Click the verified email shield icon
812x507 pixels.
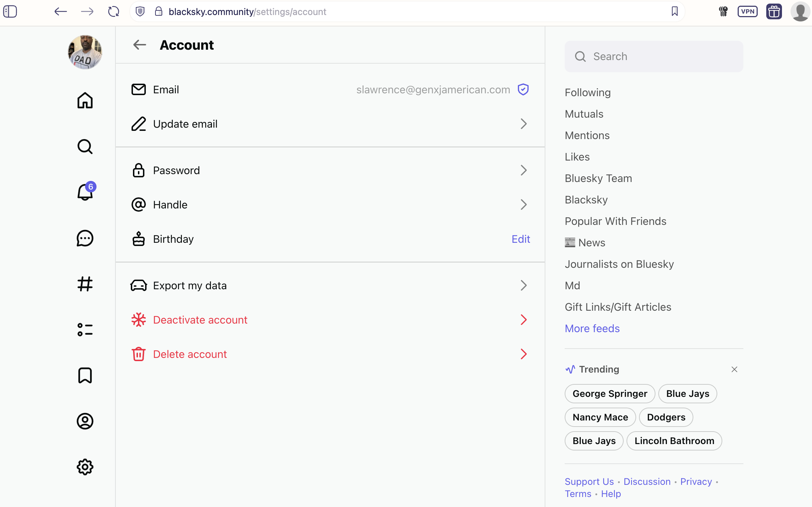[x=523, y=89]
